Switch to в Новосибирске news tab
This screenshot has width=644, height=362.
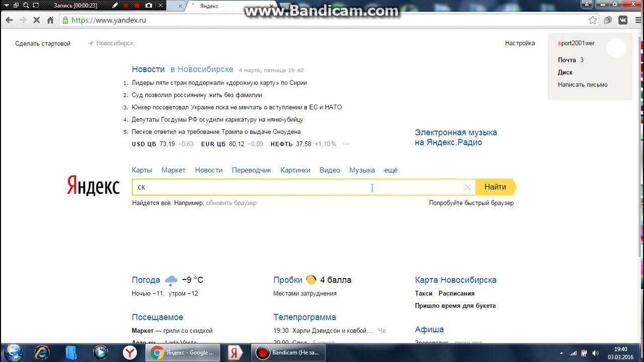pyautogui.click(x=202, y=69)
